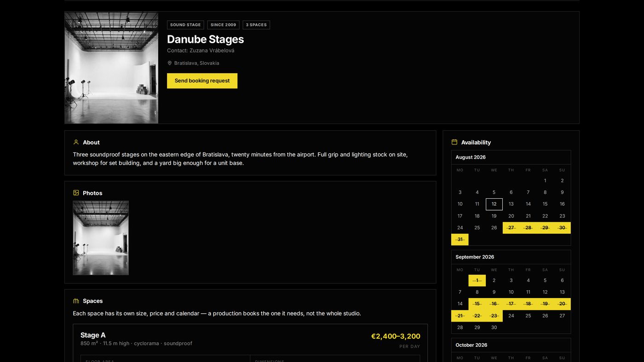Viewport: 644px width, 362px height.
Task: Choose August 20 in the calendar
Action: tap(511, 216)
